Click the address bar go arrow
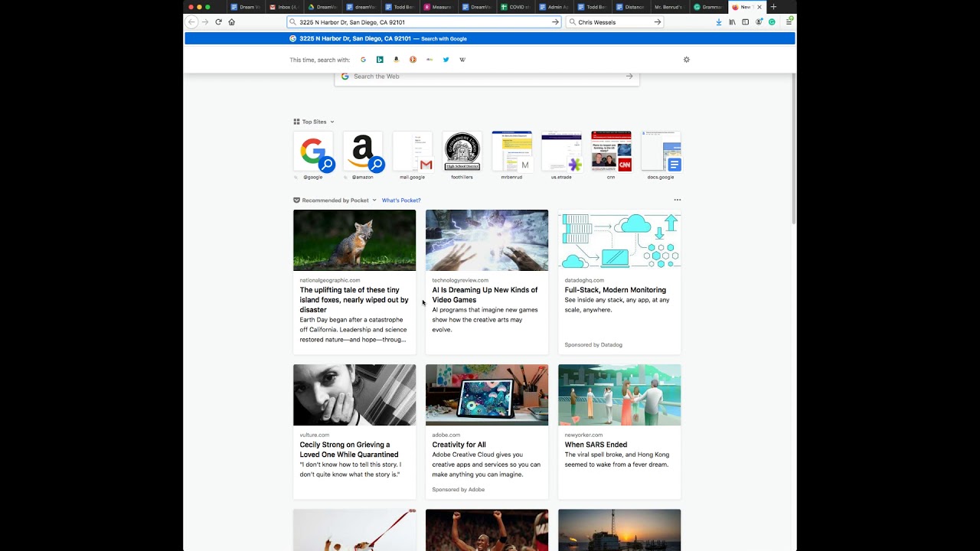 pos(555,22)
